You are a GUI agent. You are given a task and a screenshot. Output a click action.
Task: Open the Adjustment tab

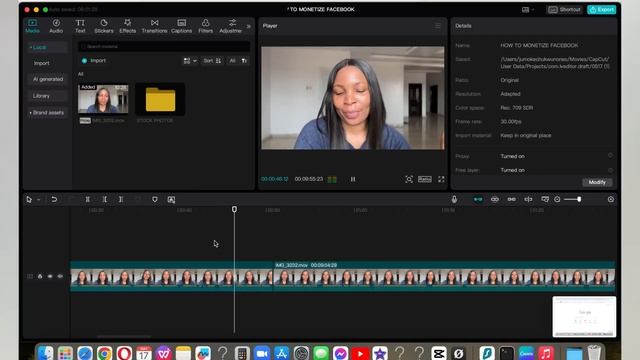(x=231, y=26)
